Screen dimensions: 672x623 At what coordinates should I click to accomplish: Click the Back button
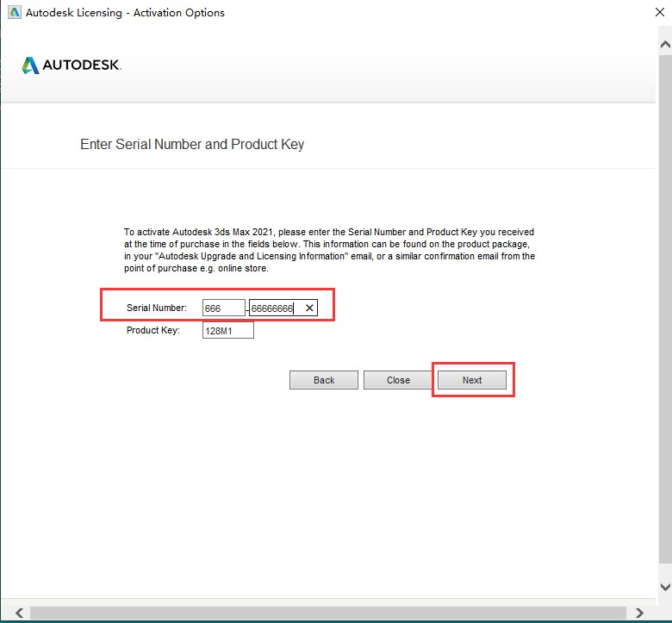(324, 380)
